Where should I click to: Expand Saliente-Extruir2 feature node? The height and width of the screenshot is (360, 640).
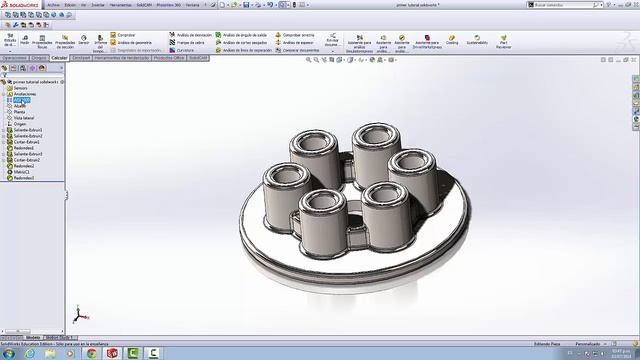[4, 136]
